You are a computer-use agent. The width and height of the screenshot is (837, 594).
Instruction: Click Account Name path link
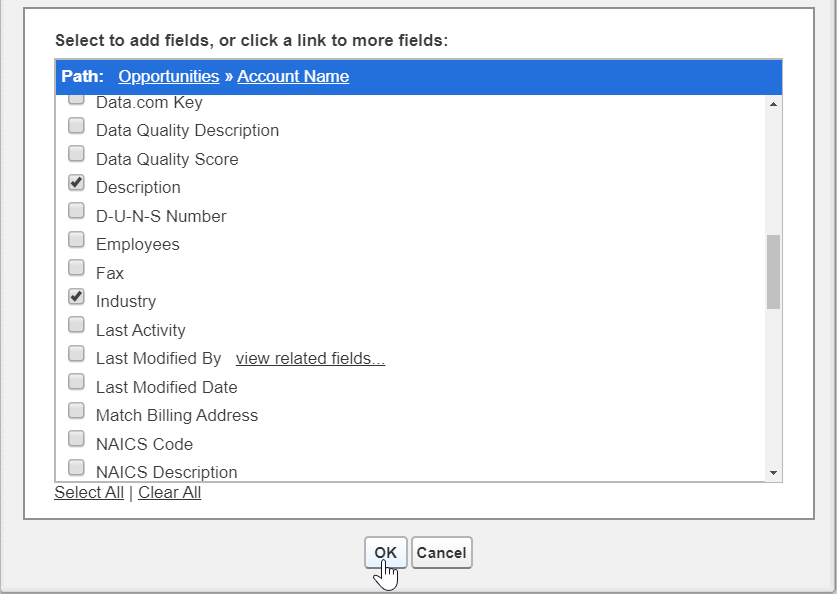pos(293,77)
